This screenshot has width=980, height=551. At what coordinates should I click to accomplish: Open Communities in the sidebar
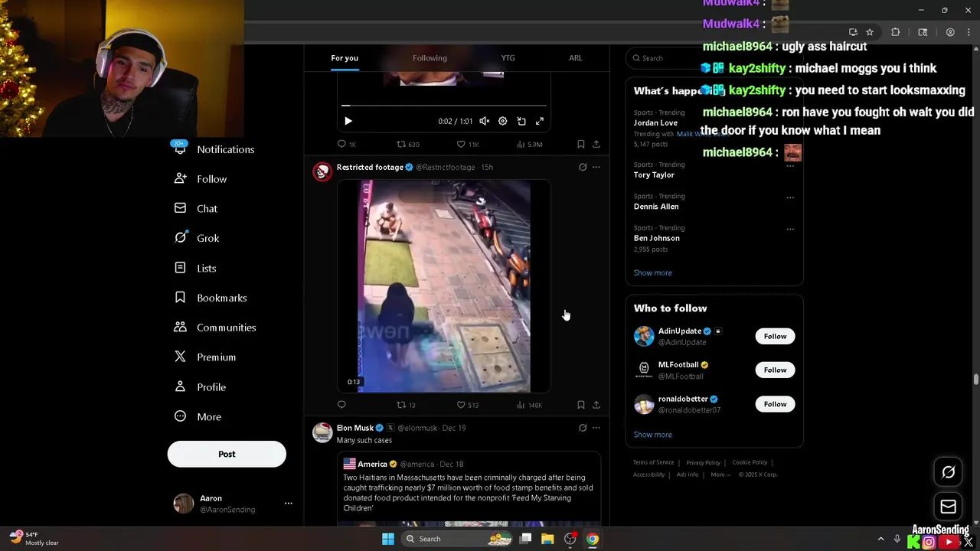tap(216, 328)
